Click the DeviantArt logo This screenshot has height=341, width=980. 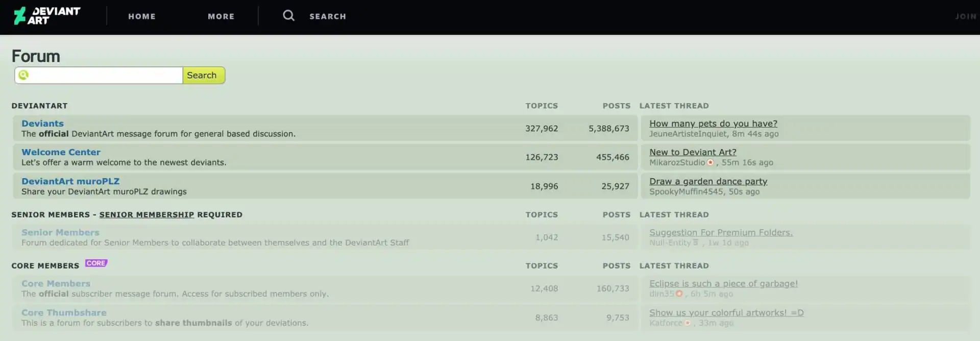click(47, 16)
